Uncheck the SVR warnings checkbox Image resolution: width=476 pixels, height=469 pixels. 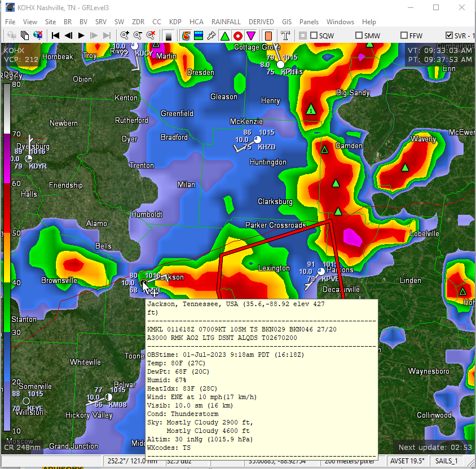[x=448, y=35]
